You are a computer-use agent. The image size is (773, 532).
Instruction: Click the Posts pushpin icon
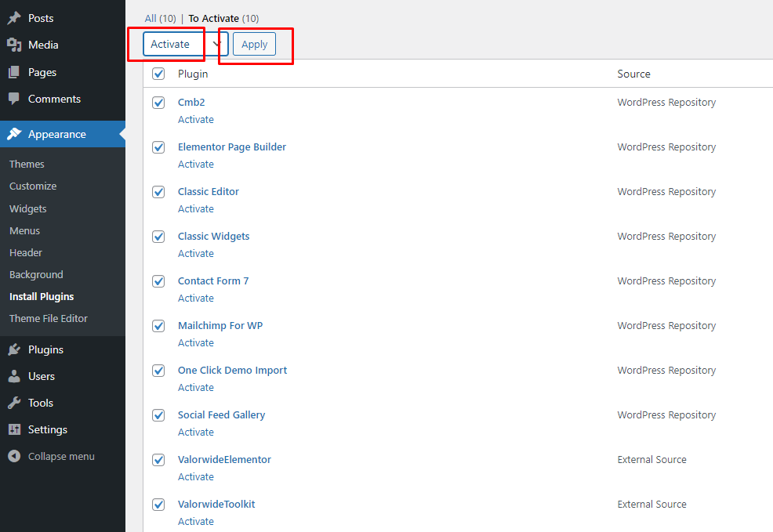click(x=14, y=18)
